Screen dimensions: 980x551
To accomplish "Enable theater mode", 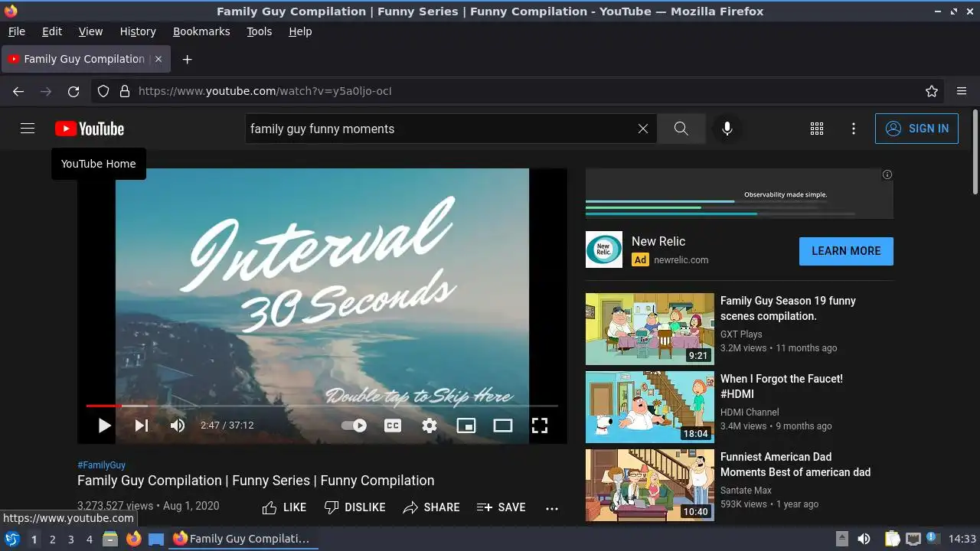I will point(503,425).
